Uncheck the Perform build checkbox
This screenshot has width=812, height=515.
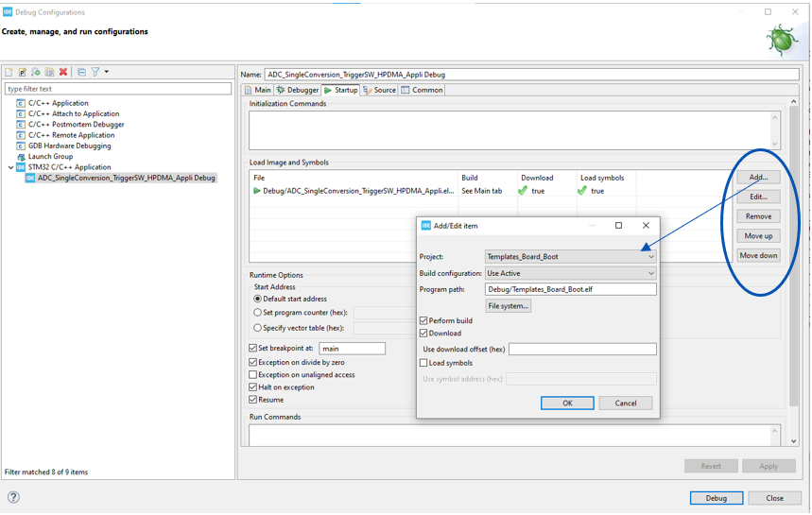coord(423,321)
